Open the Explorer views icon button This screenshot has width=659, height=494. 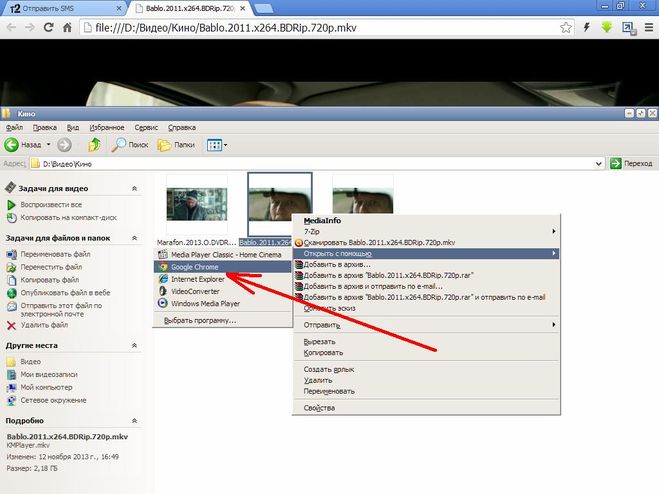click(x=214, y=145)
